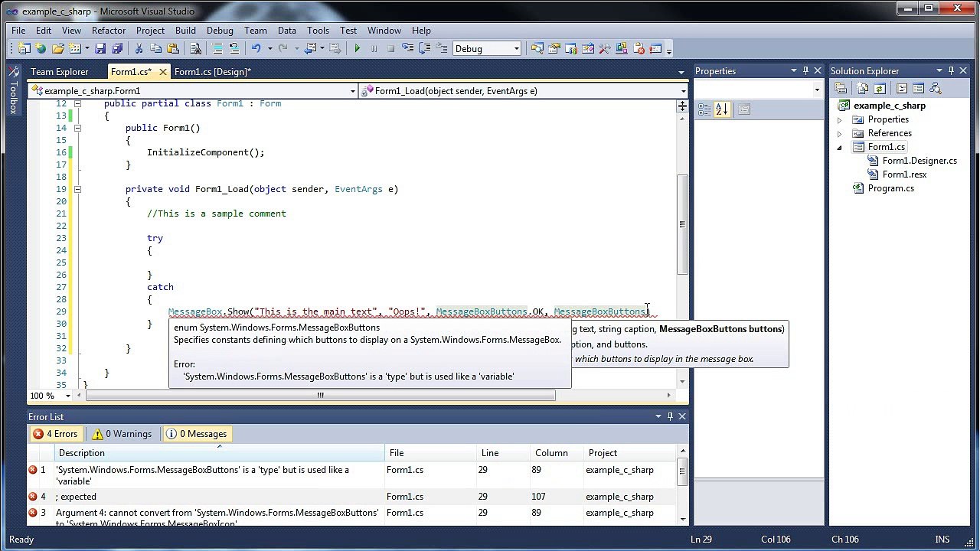This screenshot has width=980, height=551.
Task: Toggle the 0 Messages filter
Action: tap(196, 434)
